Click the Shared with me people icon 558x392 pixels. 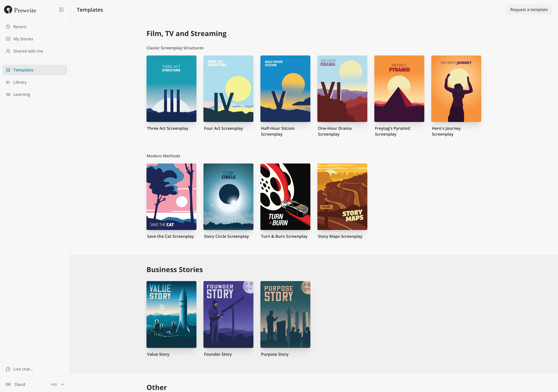point(8,51)
